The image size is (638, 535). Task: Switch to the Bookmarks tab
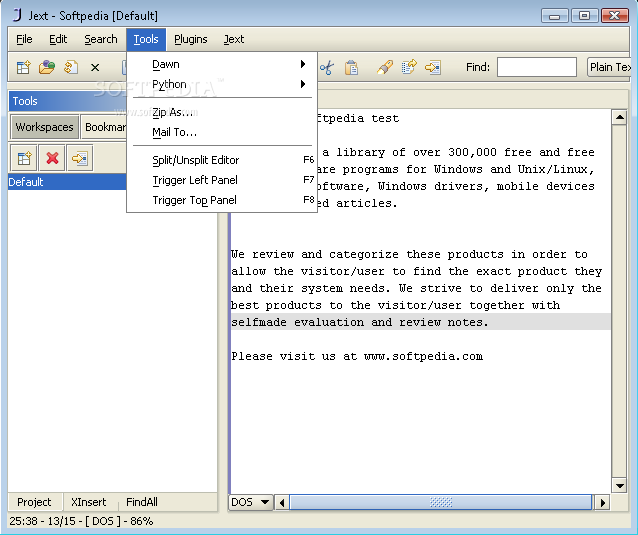coord(104,127)
